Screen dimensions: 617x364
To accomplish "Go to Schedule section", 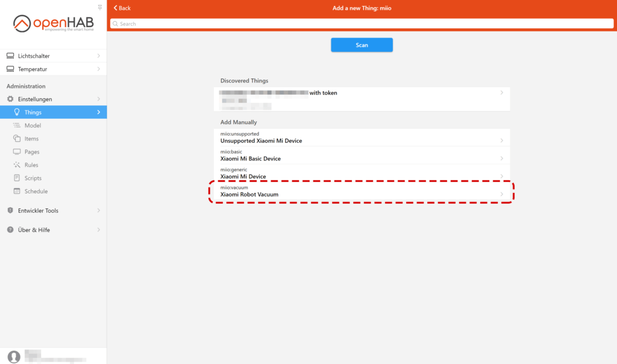I will coord(53,191).
